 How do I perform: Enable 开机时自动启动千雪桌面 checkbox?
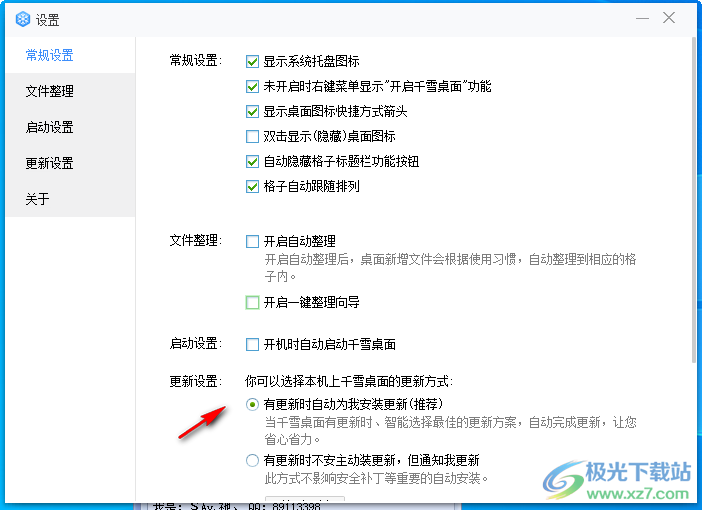253,344
